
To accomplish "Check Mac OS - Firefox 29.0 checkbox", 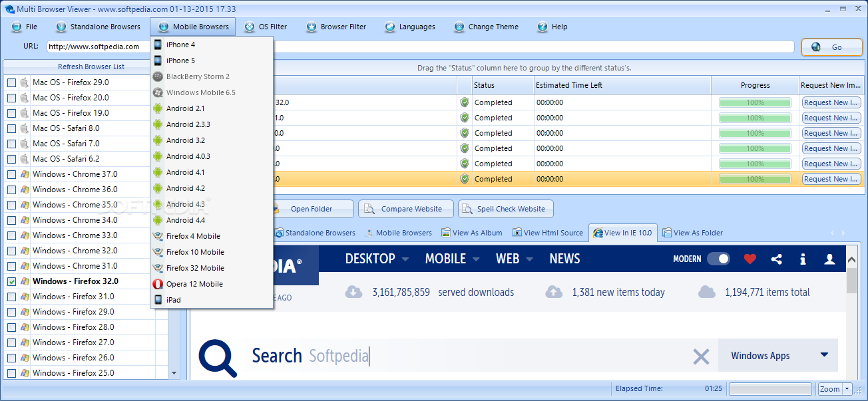I will (x=11, y=82).
